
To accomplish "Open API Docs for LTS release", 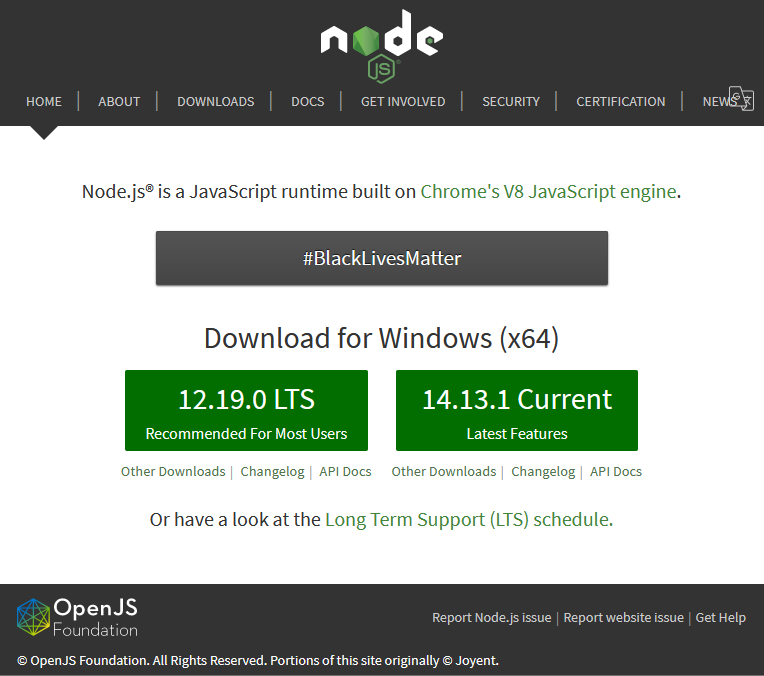I will click(x=345, y=471).
